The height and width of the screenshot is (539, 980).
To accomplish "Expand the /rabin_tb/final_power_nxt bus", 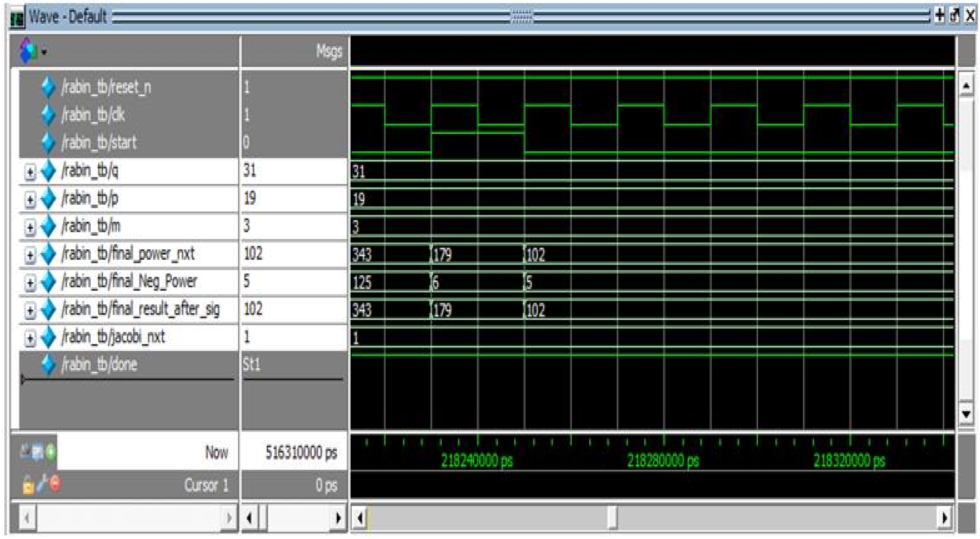I will click(30, 255).
